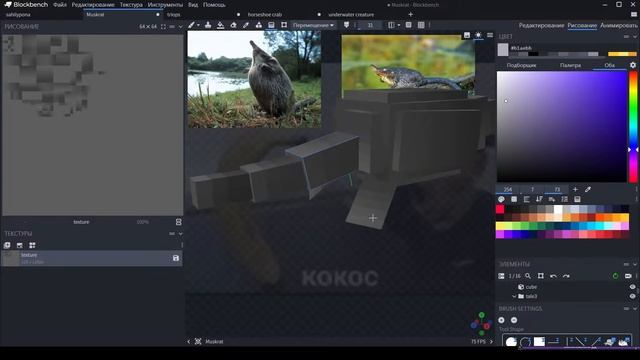Open the Инструменты menu
Image resolution: width=640 pixels, height=360 pixels.
point(165,4)
